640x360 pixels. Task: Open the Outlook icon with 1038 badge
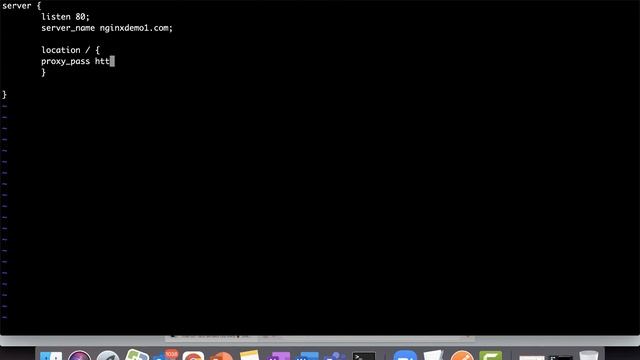[x=165, y=355]
